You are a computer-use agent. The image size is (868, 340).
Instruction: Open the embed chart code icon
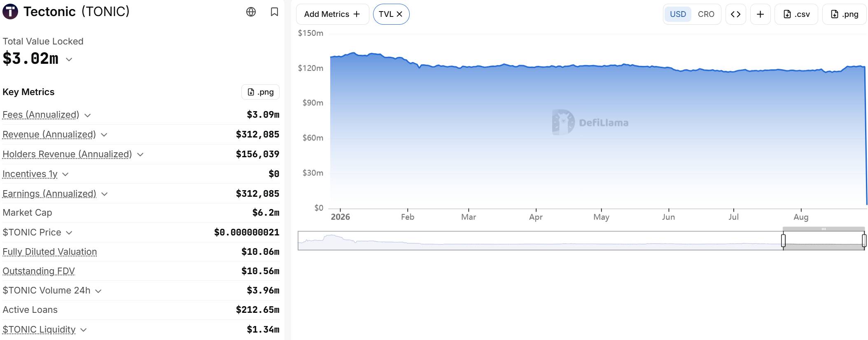click(x=735, y=14)
